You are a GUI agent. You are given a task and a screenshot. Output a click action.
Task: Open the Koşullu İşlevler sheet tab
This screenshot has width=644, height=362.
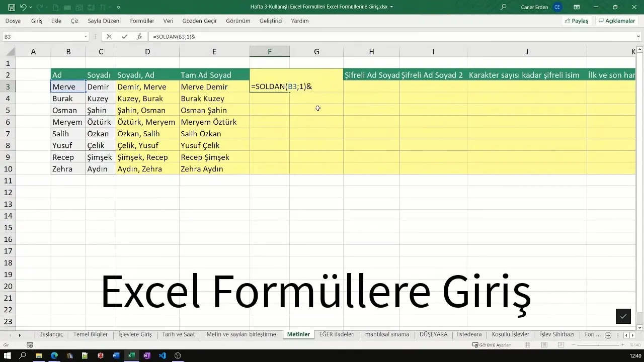coord(510,334)
